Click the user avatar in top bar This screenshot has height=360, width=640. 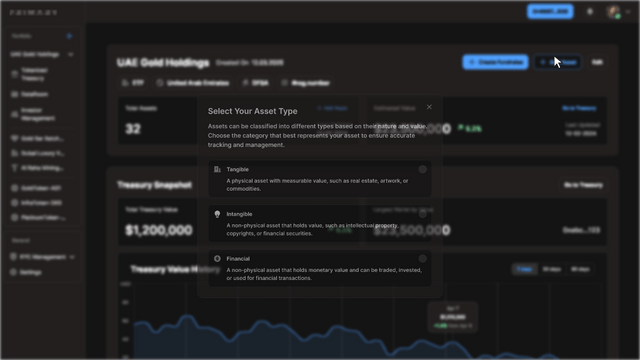[x=613, y=12]
